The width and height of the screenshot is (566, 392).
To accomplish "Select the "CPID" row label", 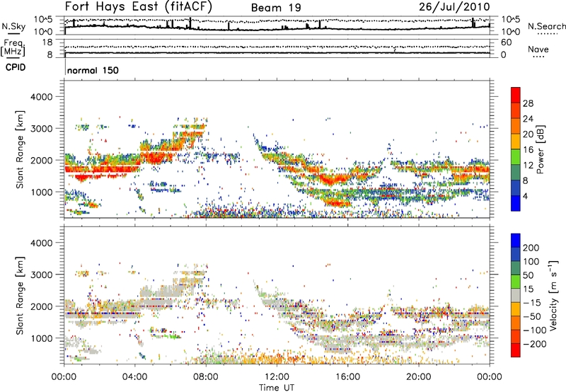I will (16, 67).
